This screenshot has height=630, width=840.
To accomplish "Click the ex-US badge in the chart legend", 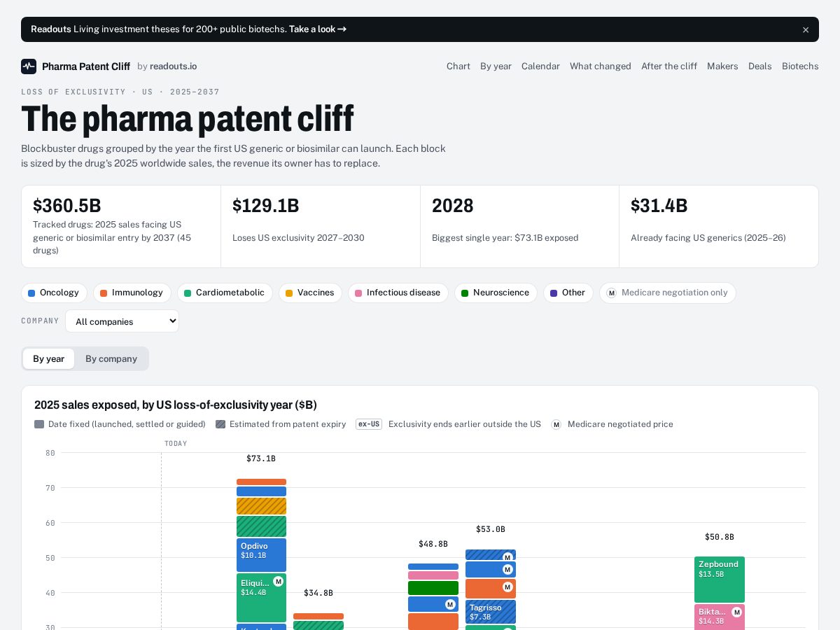I will click(x=369, y=424).
